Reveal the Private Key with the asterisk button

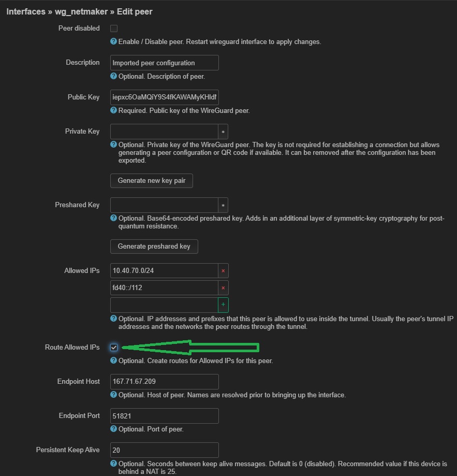(223, 132)
